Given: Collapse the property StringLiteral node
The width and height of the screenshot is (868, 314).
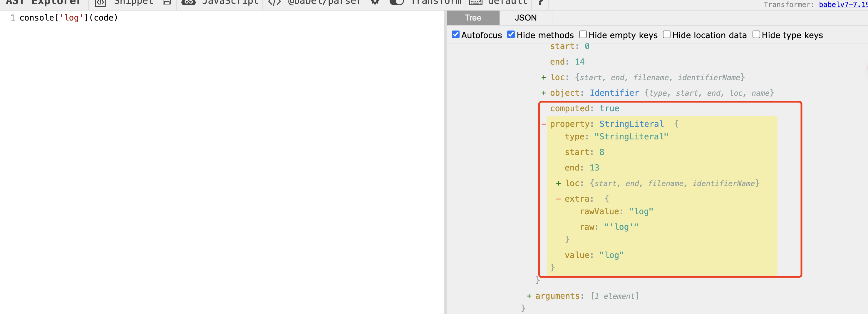Looking at the screenshot, I should 544,124.
